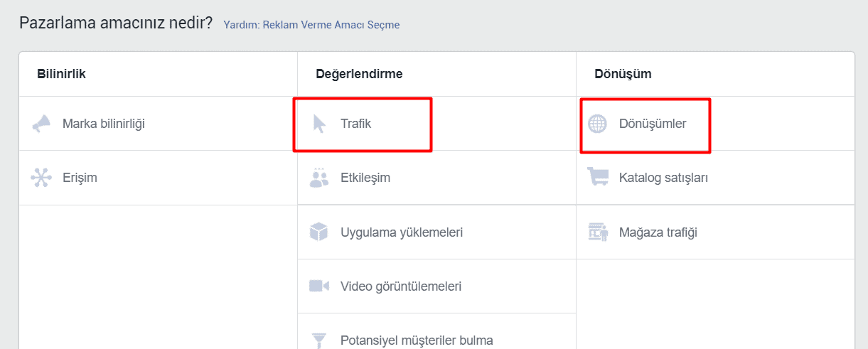868x349 pixels.
Task: Select the Video görüntülemeleri objective text
Action: click(401, 286)
